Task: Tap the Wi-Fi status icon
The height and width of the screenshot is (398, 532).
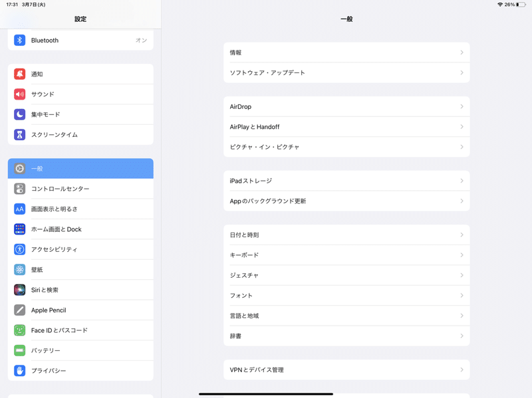Action: pyautogui.click(x=500, y=5)
